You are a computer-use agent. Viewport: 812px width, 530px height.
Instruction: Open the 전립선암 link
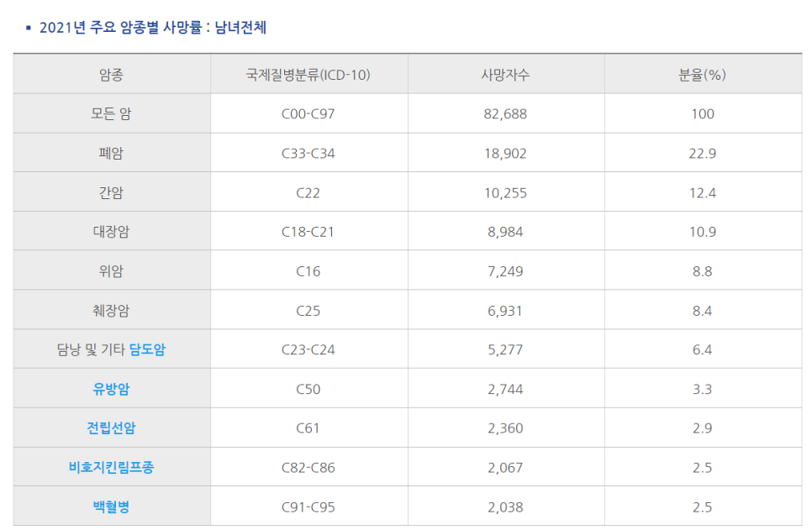(x=111, y=428)
